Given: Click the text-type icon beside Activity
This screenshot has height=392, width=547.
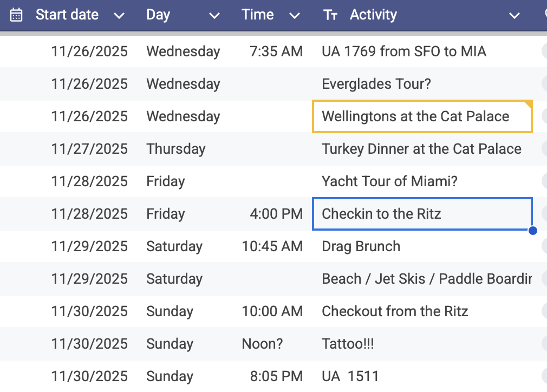Looking at the screenshot, I should point(330,15).
